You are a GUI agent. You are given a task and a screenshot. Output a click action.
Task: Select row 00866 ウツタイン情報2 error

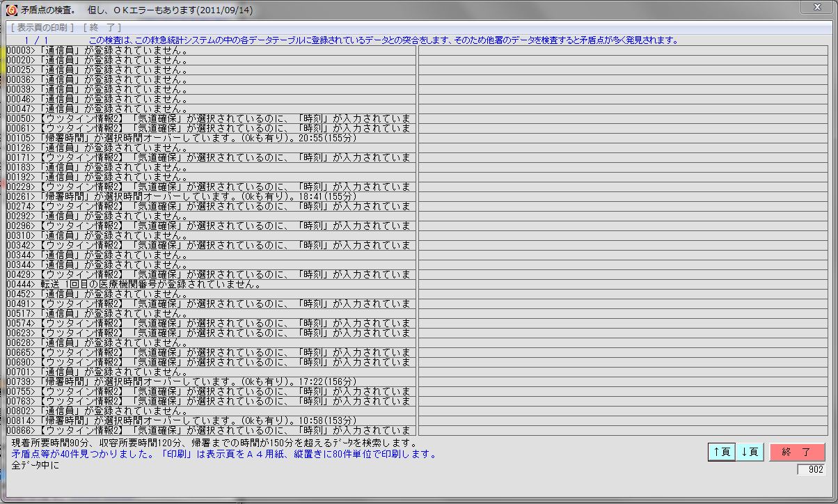tap(209, 430)
